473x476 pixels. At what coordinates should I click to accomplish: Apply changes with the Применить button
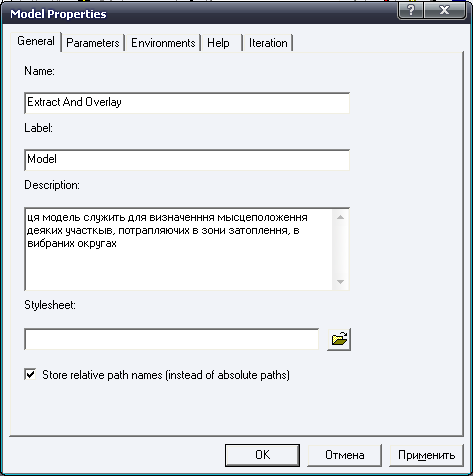tap(426, 455)
